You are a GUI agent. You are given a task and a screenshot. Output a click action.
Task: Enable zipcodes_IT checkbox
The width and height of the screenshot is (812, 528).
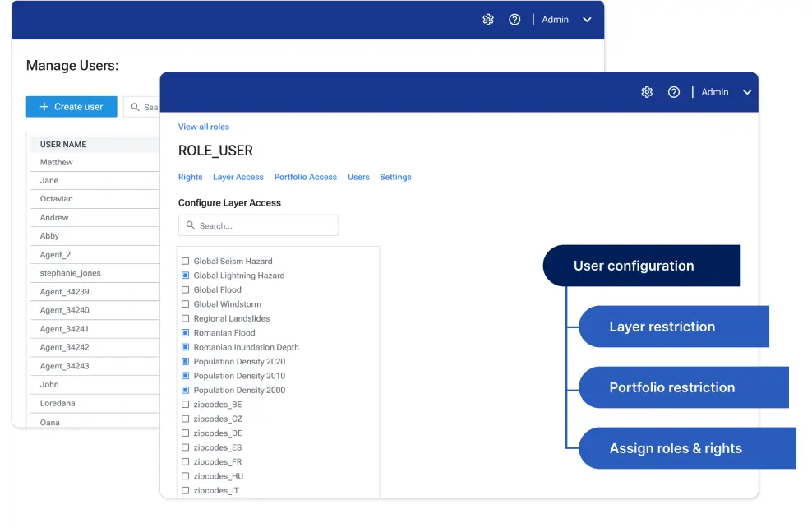pos(186,491)
